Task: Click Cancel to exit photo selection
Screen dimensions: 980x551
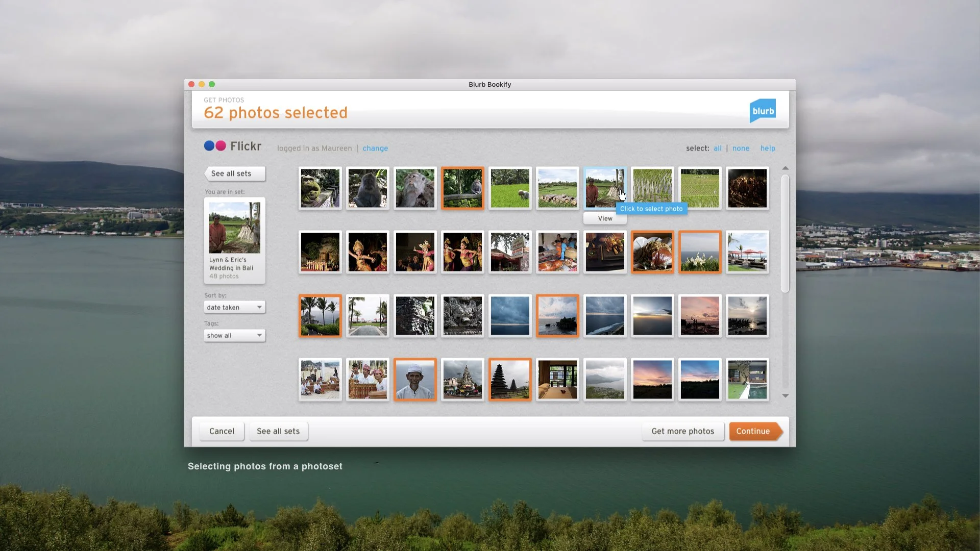Action: (x=221, y=431)
